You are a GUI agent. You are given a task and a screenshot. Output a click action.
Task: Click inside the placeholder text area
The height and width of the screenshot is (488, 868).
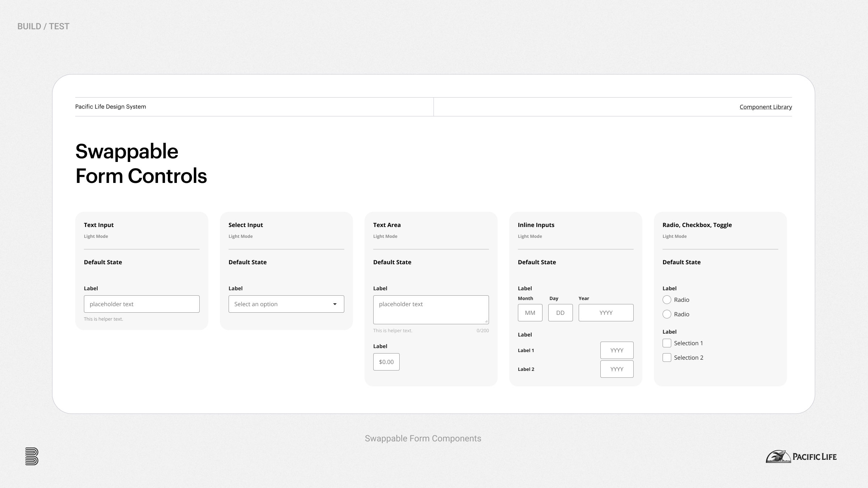(431, 310)
